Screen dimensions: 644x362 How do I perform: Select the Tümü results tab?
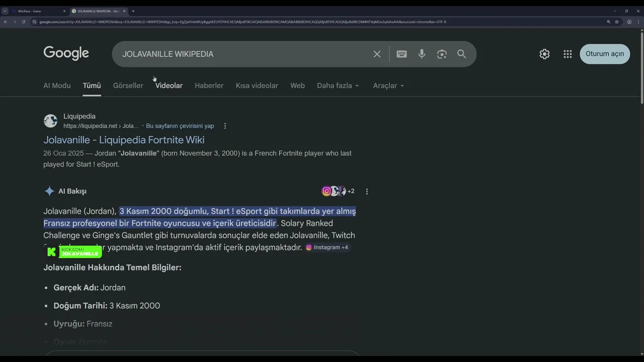[92, 85]
